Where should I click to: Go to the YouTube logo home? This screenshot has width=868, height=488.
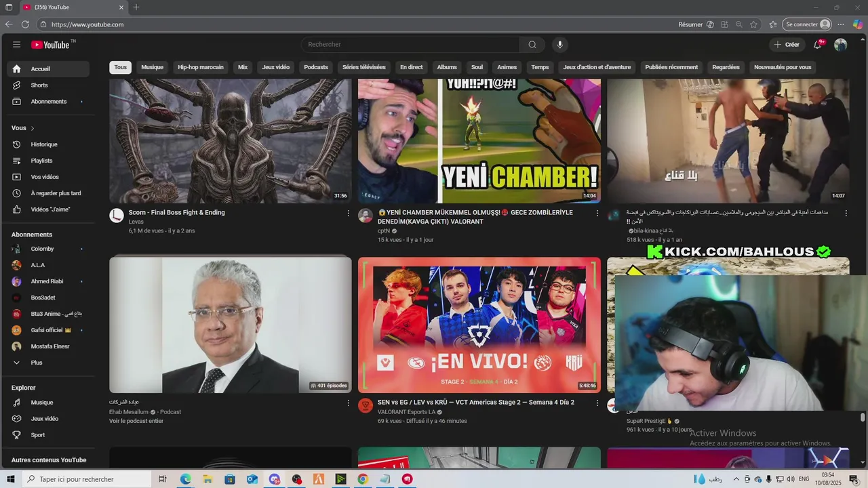point(50,45)
